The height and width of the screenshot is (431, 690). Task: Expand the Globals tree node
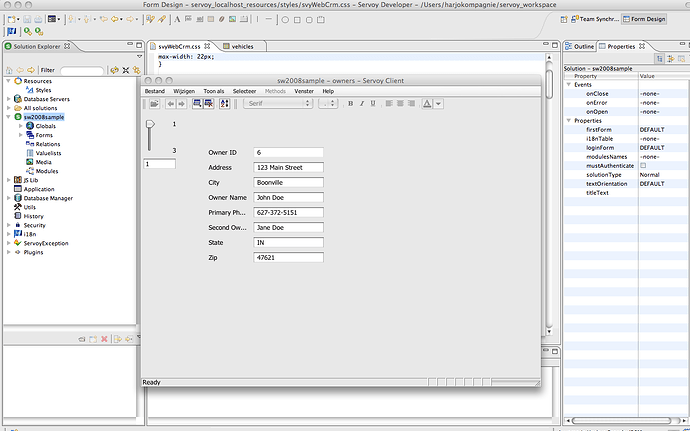click(20, 126)
